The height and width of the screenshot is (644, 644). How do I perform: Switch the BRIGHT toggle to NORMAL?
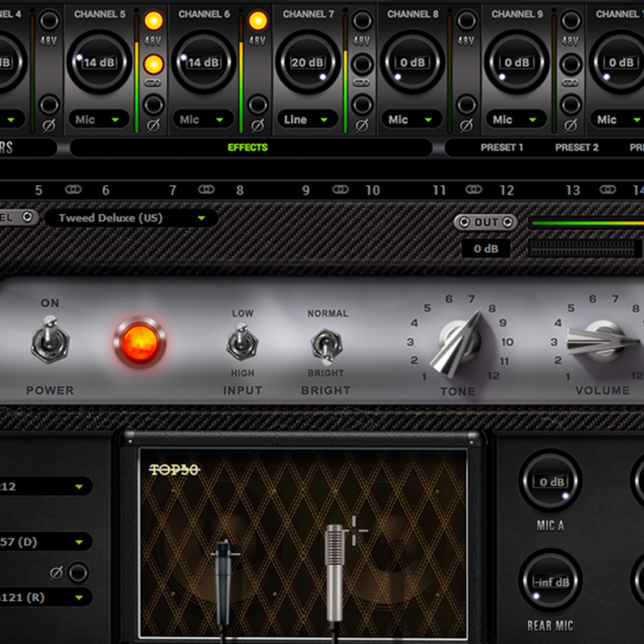click(327, 344)
